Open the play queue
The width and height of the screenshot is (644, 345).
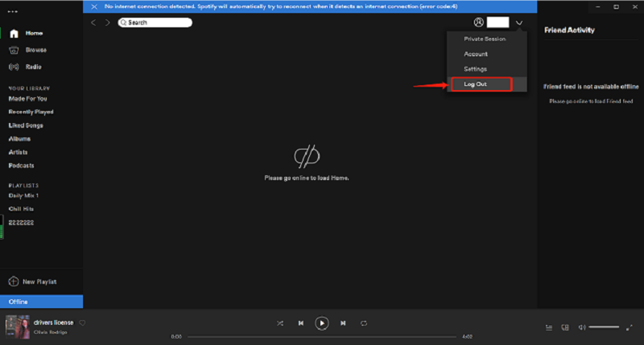click(x=549, y=327)
